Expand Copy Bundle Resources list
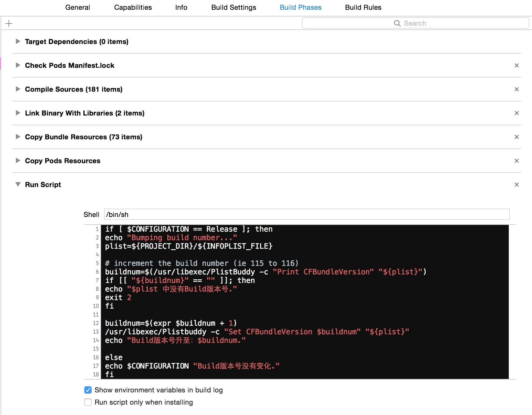The height and width of the screenshot is (415, 532). tap(18, 137)
